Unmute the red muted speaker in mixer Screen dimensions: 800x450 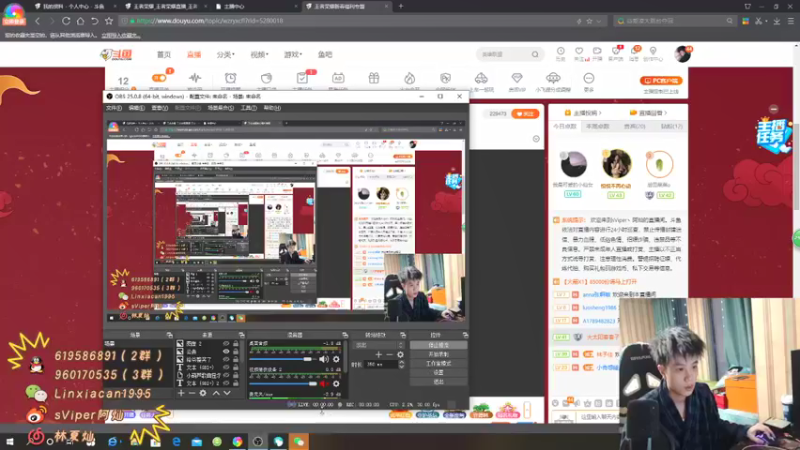click(323, 384)
